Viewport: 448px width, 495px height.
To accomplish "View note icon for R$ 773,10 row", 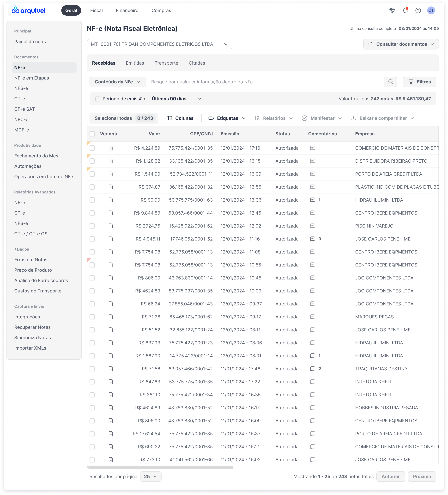I will tap(111, 460).
